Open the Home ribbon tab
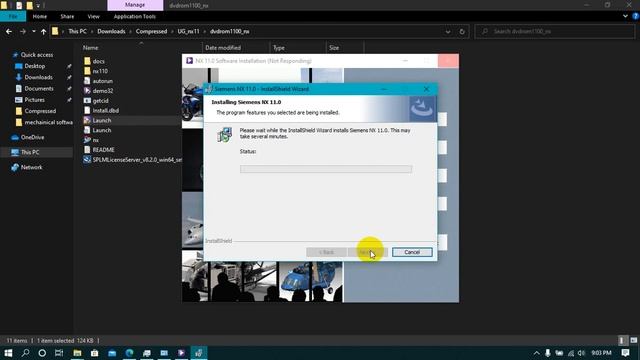Image resolution: width=640 pixels, height=360 pixels. tap(40, 16)
